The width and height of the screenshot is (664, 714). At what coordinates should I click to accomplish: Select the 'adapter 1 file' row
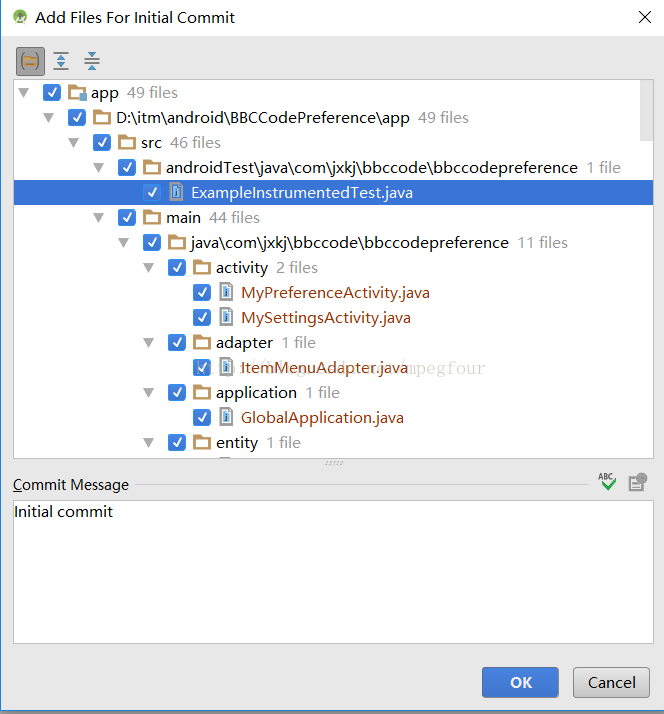click(333, 342)
